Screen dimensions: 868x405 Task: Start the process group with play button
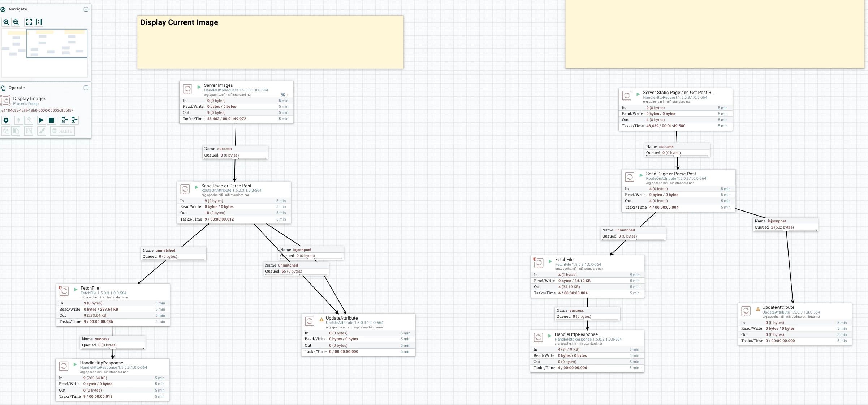[41, 120]
